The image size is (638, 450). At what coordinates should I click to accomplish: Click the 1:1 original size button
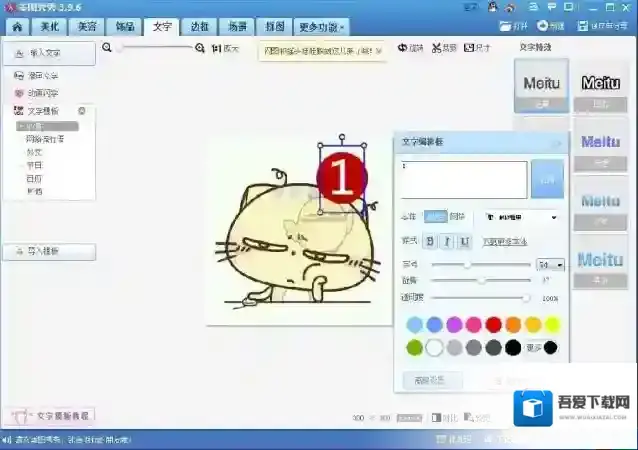click(225, 48)
